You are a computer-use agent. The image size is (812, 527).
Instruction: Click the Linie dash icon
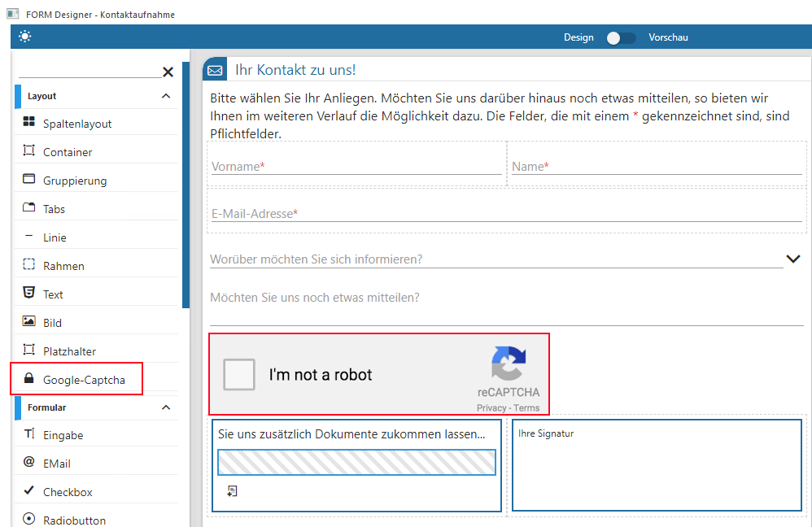pos(29,236)
